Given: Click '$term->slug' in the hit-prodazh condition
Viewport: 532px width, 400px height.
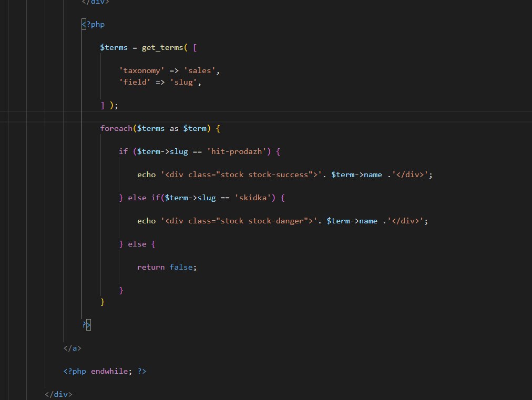Looking at the screenshot, I should tap(162, 151).
